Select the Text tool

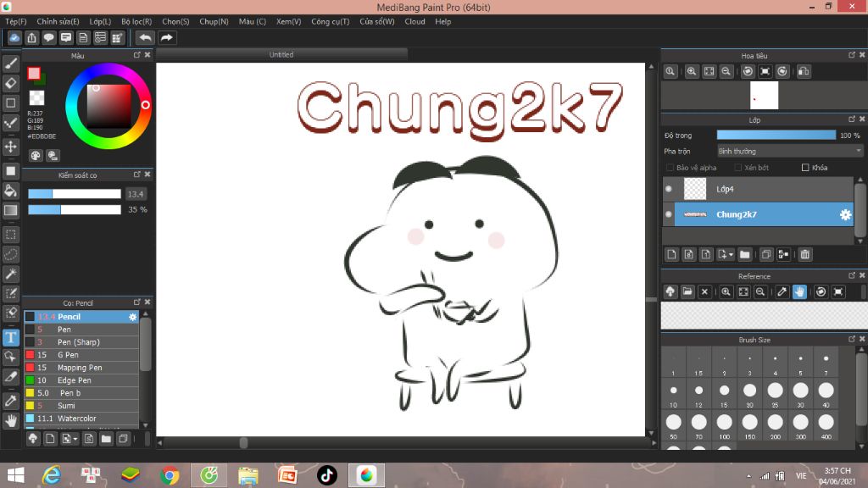pos(10,337)
